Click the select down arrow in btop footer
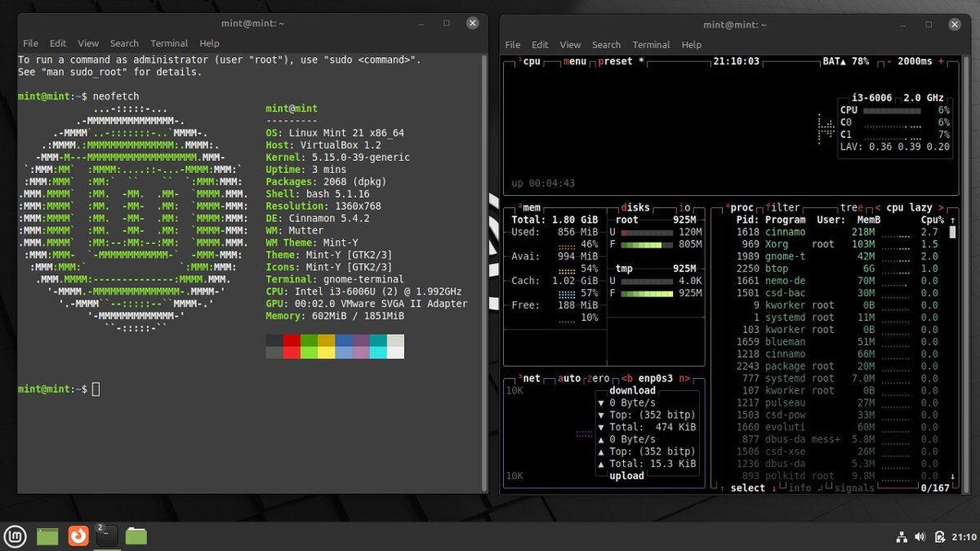The width and height of the screenshot is (980, 551). [774, 488]
